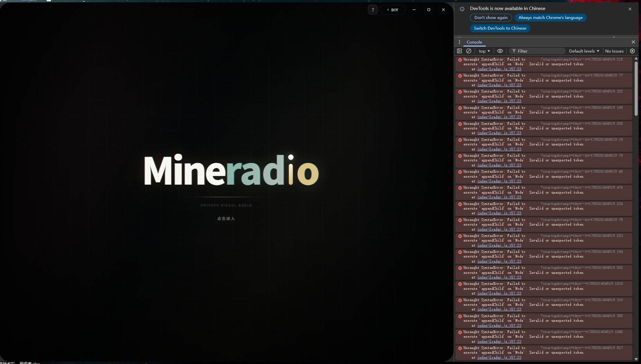This screenshot has width=641, height=364.
Task: Open the drawer three-dots more menu
Action: (x=459, y=42)
